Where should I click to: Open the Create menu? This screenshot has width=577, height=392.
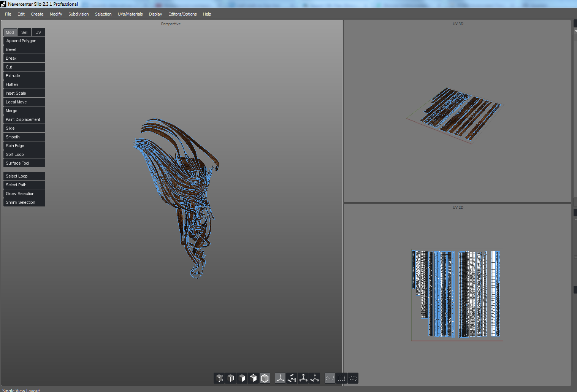(x=37, y=14)
